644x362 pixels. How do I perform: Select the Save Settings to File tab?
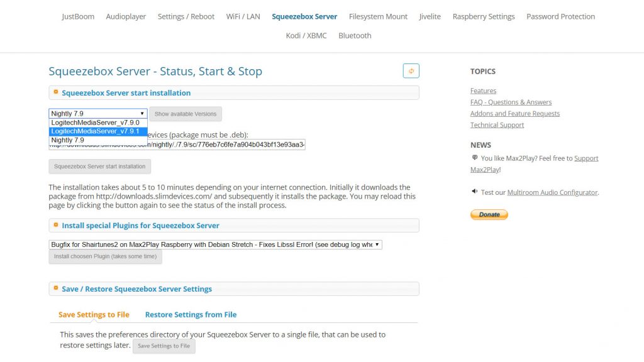pos(94,314)
